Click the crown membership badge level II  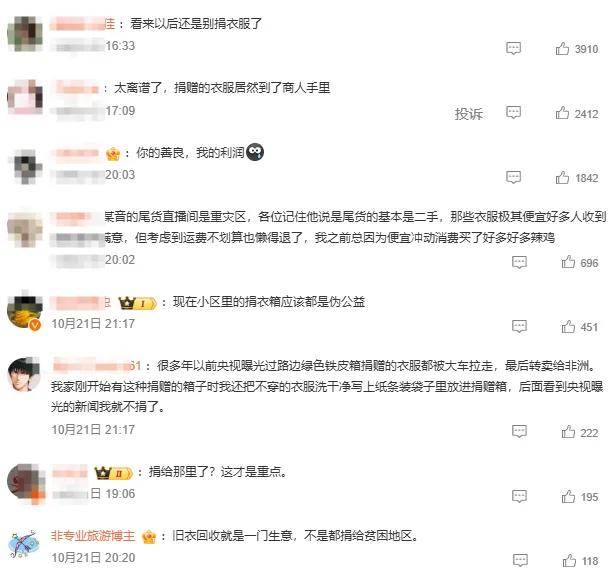pyautogui.click(x=114, y=473)
